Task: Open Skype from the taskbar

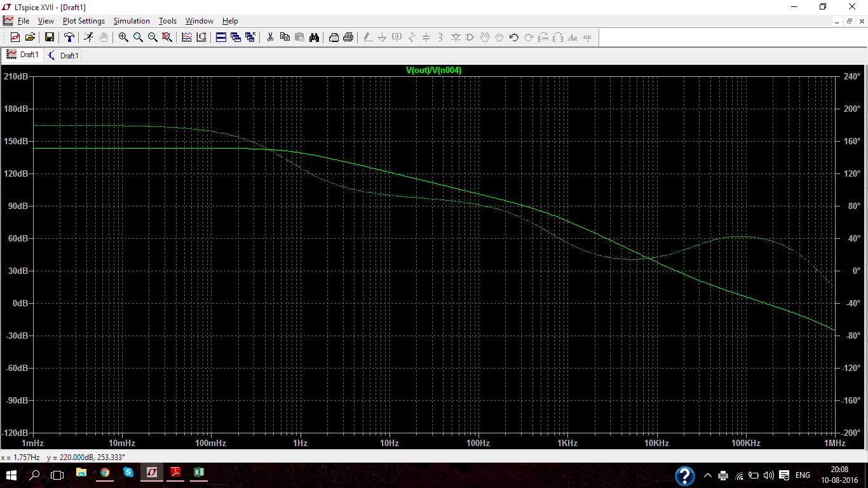Action: tap(128, 473)
